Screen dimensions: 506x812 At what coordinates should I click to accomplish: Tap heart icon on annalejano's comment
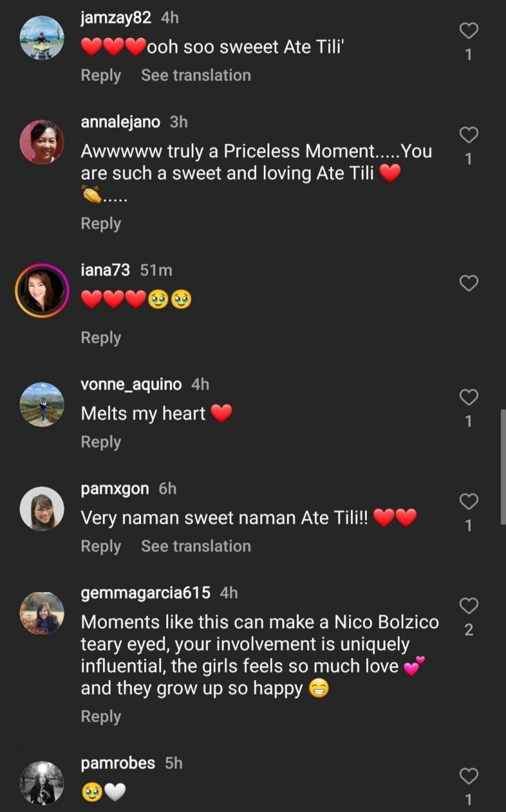(468, 135)
